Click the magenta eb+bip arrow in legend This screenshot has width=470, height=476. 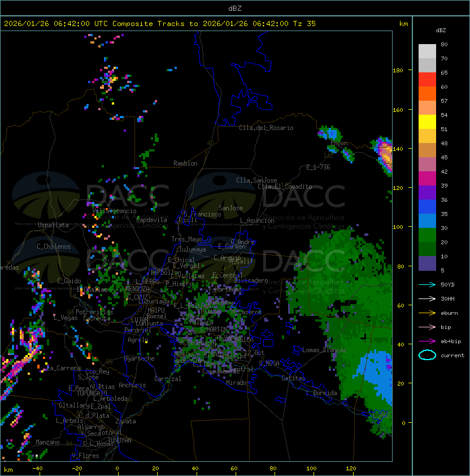(x=427, y=341)
